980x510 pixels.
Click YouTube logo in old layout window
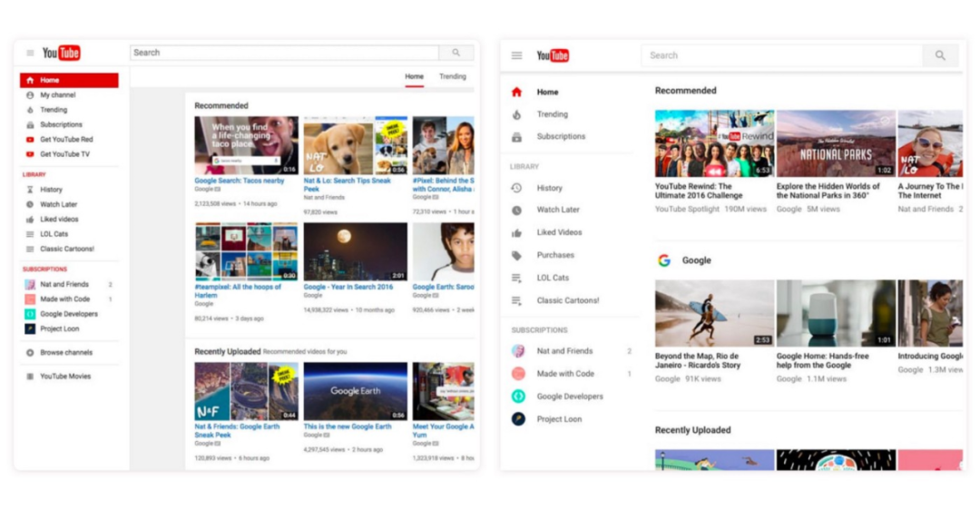tap(62, 54)
